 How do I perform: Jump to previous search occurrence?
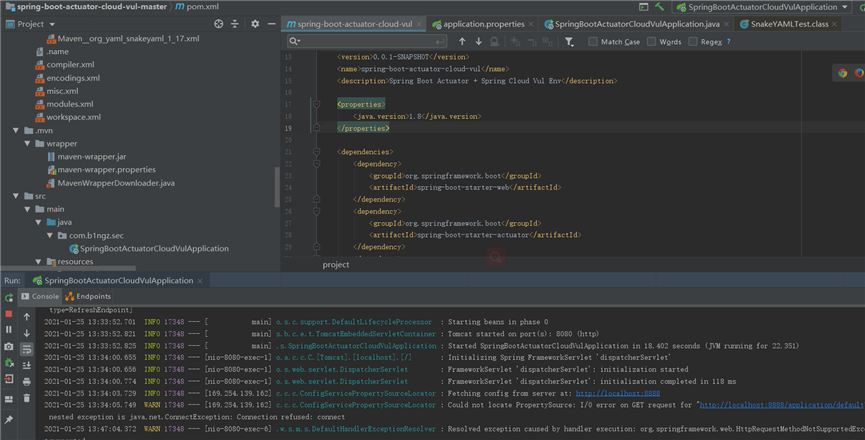(462, 41)
